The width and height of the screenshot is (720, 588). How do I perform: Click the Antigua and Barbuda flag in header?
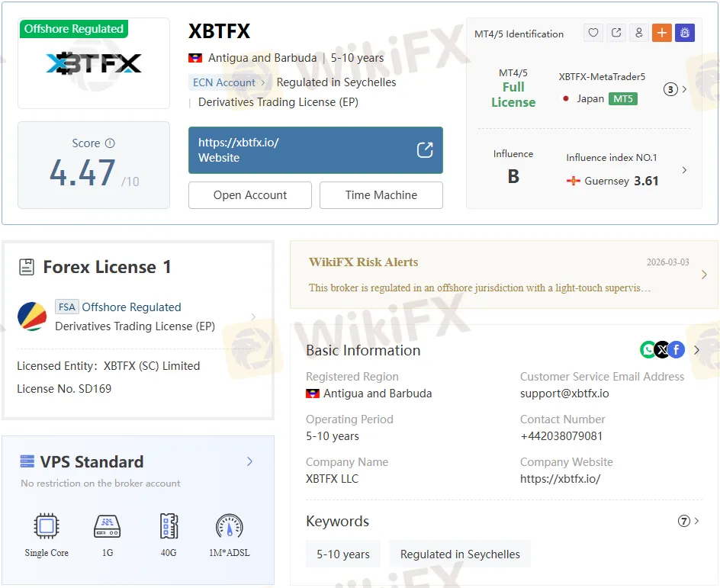195,58
